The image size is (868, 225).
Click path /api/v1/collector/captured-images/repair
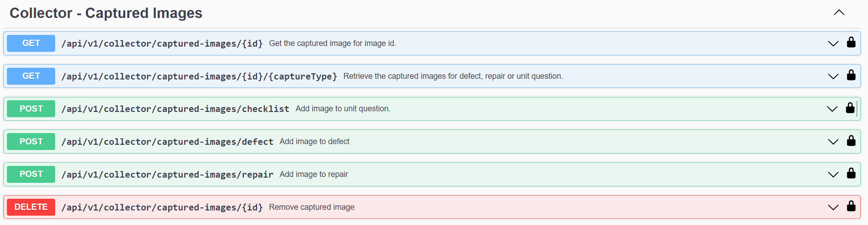coord(167,175)
